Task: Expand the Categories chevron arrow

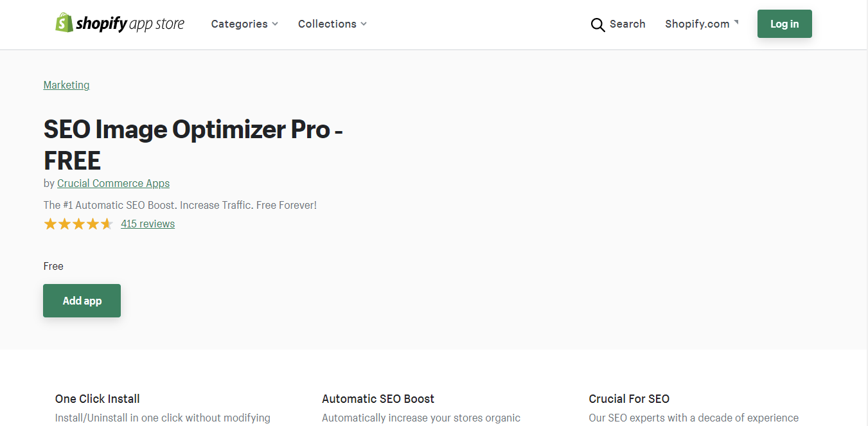Action: point(275,24)
